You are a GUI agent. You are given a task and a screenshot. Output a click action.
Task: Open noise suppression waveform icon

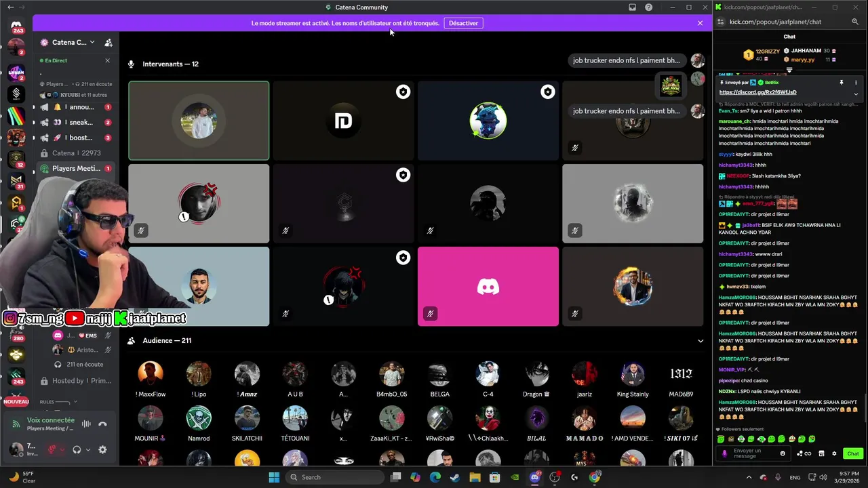[86, 424]
